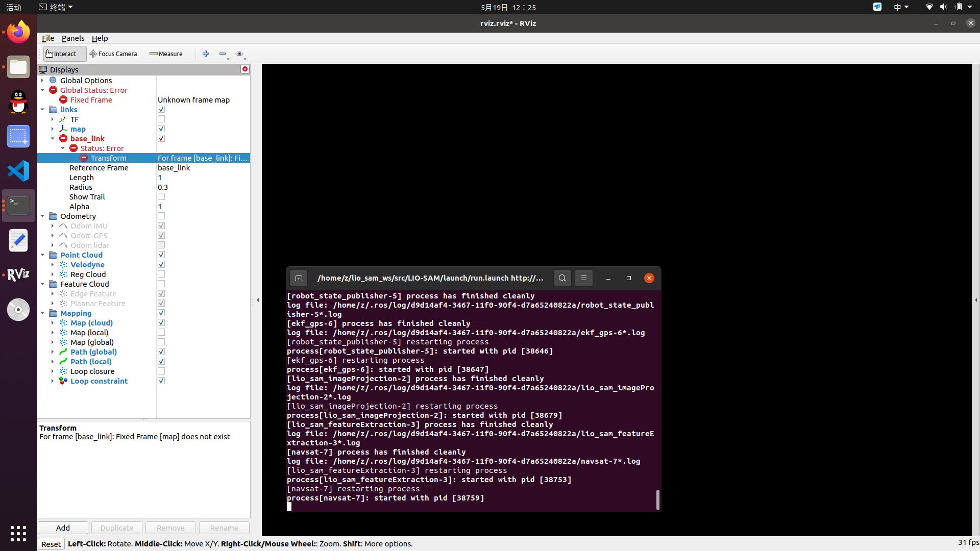The height and width of the screenshot is (551, 980).
Task: Select the Focus Camera tool
Action: 113,54
